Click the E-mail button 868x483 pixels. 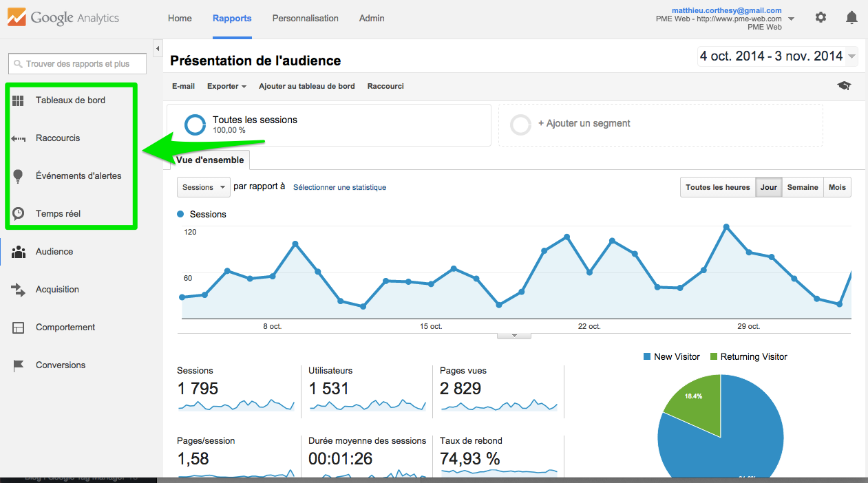(184, 87)
